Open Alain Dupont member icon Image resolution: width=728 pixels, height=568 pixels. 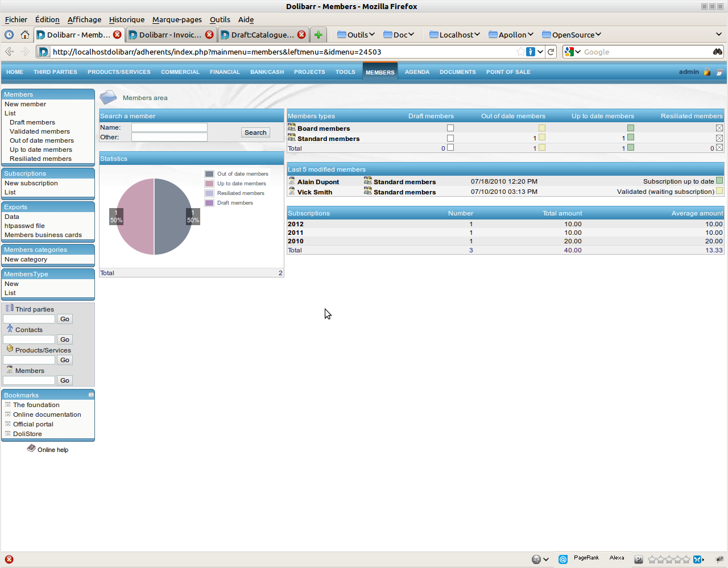pos(292,181)
